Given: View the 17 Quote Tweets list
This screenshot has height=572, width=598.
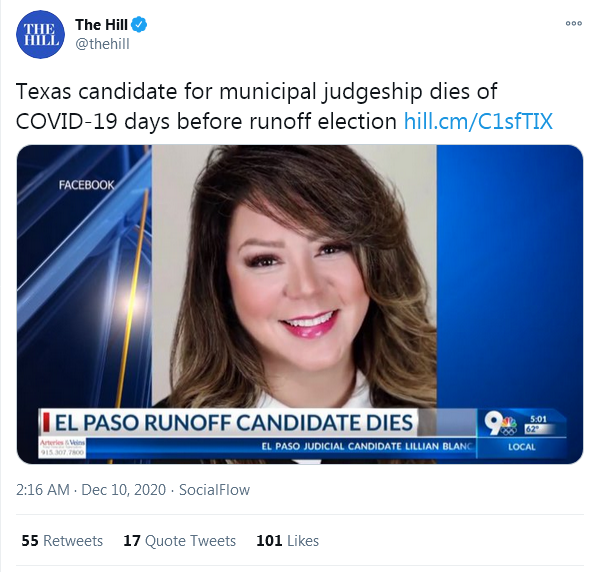Looking at the screenshot, I should click(180, 541).
